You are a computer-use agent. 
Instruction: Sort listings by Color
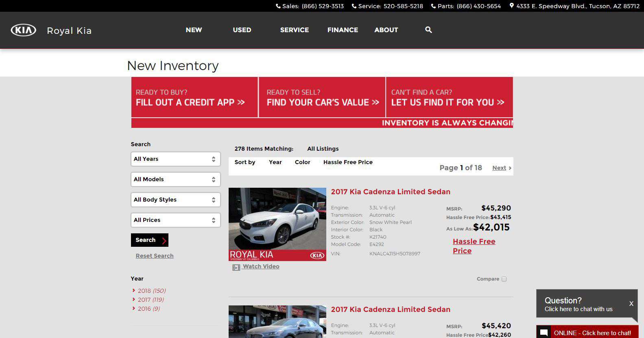point(302,162)
